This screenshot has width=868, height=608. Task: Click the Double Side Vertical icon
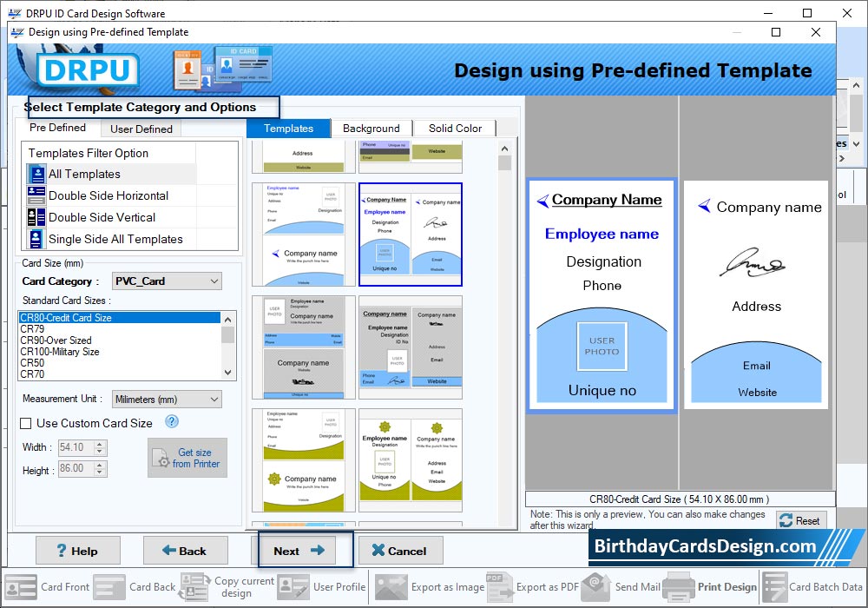[36, 217]
